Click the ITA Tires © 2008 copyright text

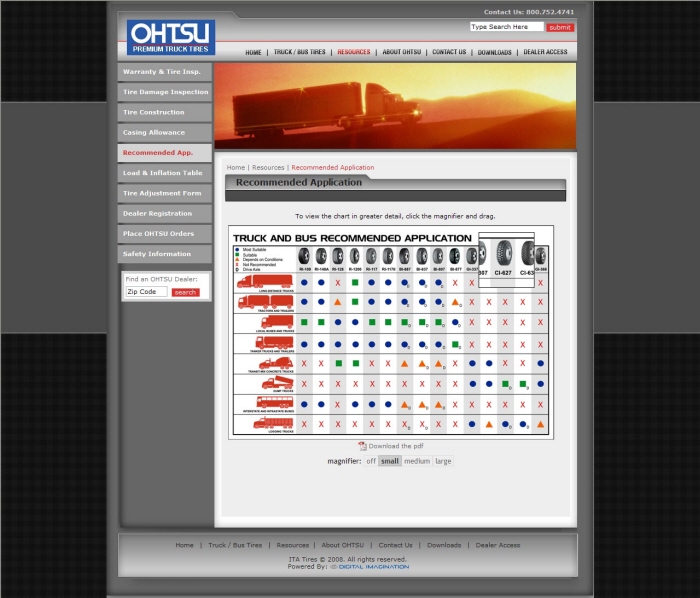tap(348, 559)
